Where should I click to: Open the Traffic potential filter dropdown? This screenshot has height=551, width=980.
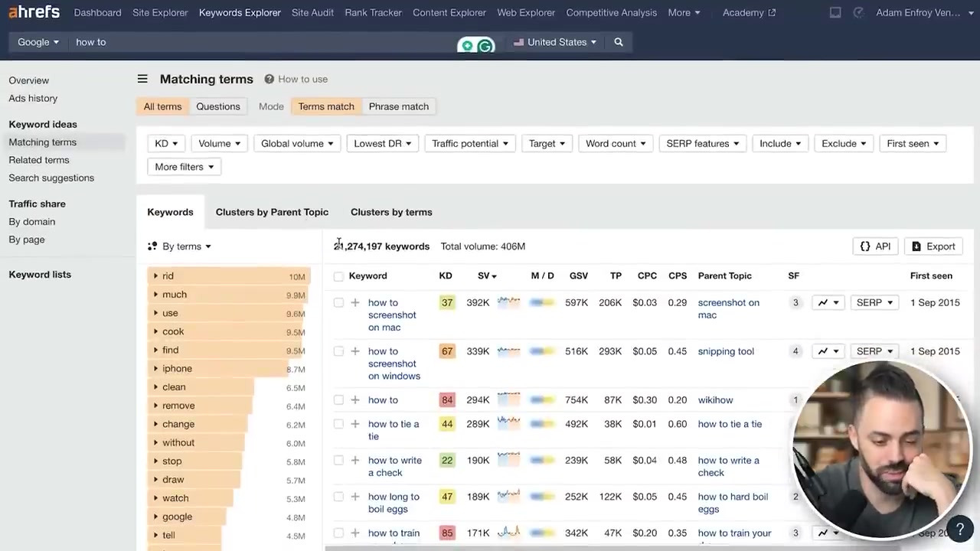[470, 144]
